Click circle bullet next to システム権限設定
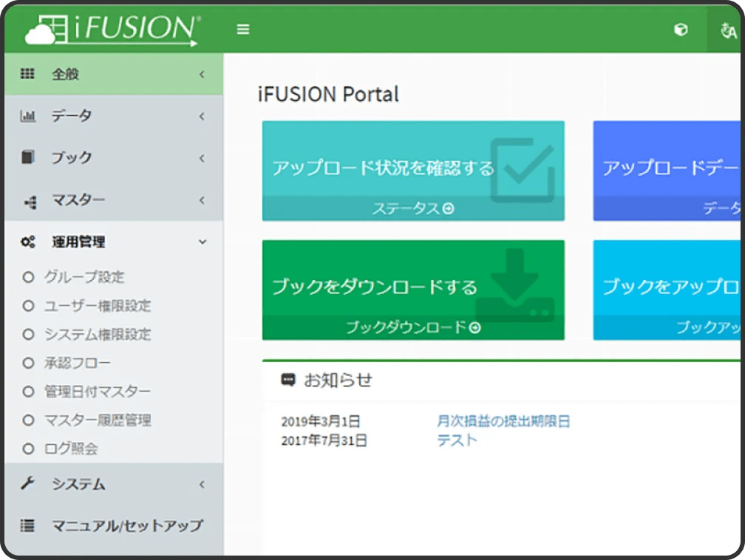745x560 pixels. click(x=28, y=335)
